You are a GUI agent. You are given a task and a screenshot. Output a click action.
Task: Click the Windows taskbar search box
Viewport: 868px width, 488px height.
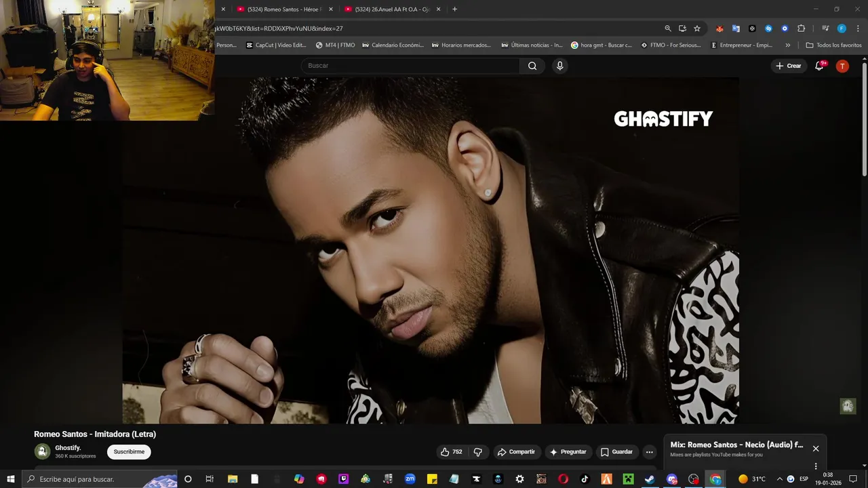(100, 479)
